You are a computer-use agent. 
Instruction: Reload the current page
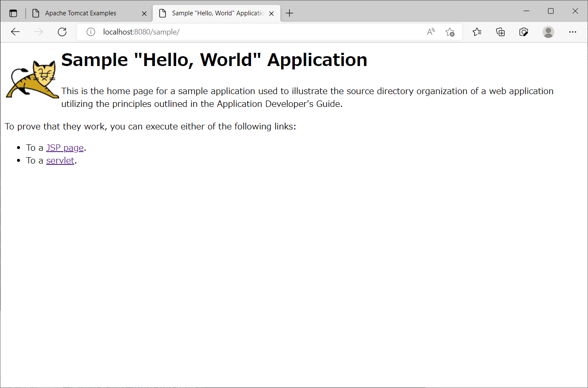(x=62, y=32)
